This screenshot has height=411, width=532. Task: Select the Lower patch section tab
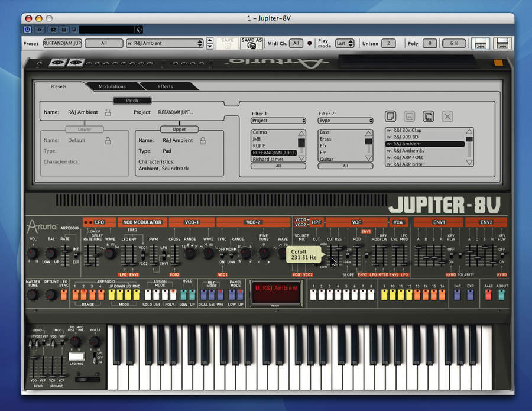(85, 130)
